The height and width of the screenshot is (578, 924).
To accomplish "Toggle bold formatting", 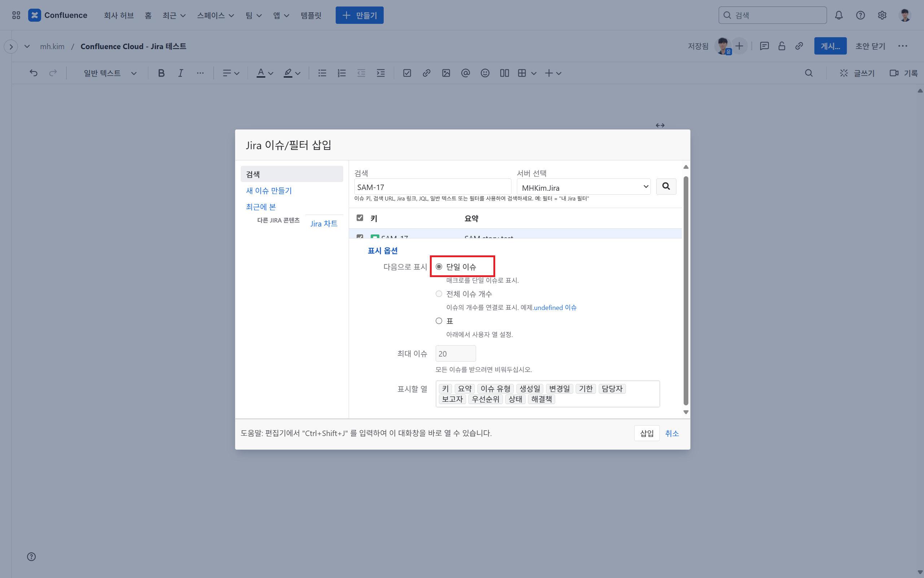I will [161, 73].
